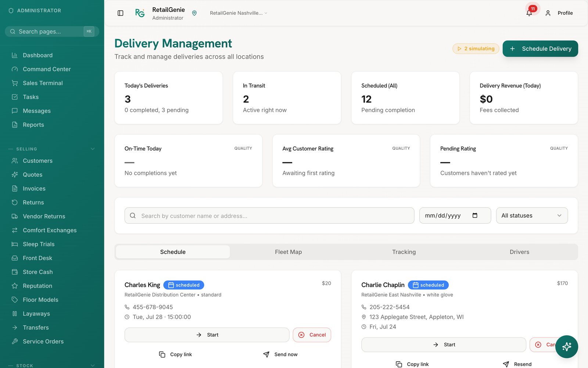The height and width of the screenshot is (368, 588).
Task: Click the RetailGenie RG logo
Action: (140, 13)
